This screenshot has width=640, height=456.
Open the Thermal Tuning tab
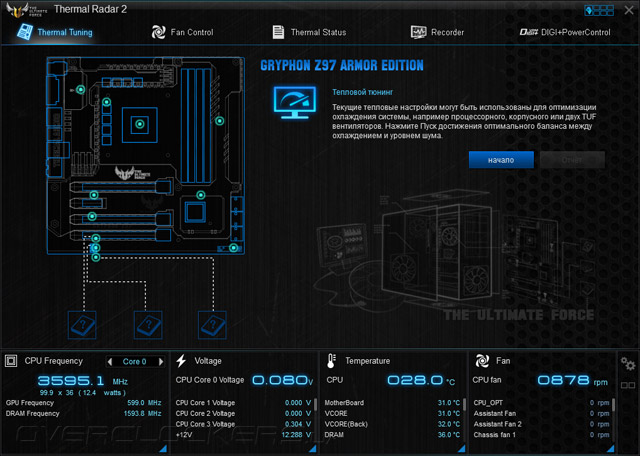[x=55, y=32]
